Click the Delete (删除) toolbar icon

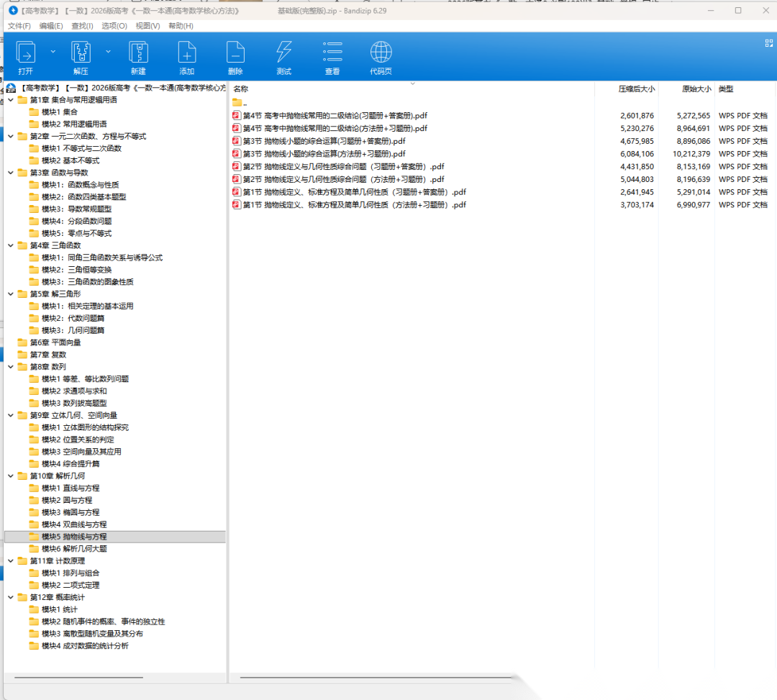point(235,53)
